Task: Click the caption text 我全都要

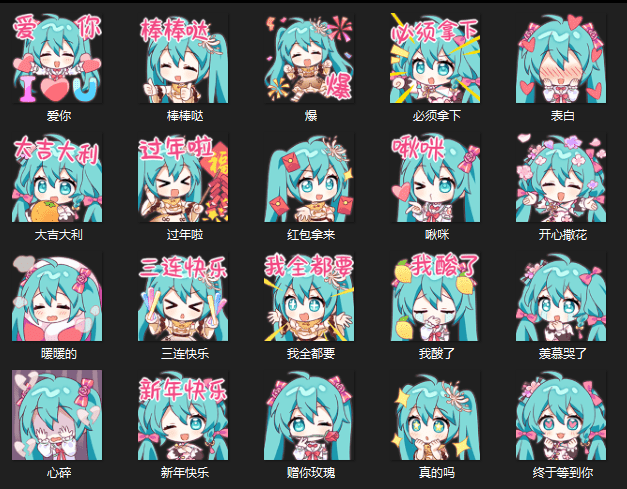Action: pyautogui.click(x=311, y=354)
